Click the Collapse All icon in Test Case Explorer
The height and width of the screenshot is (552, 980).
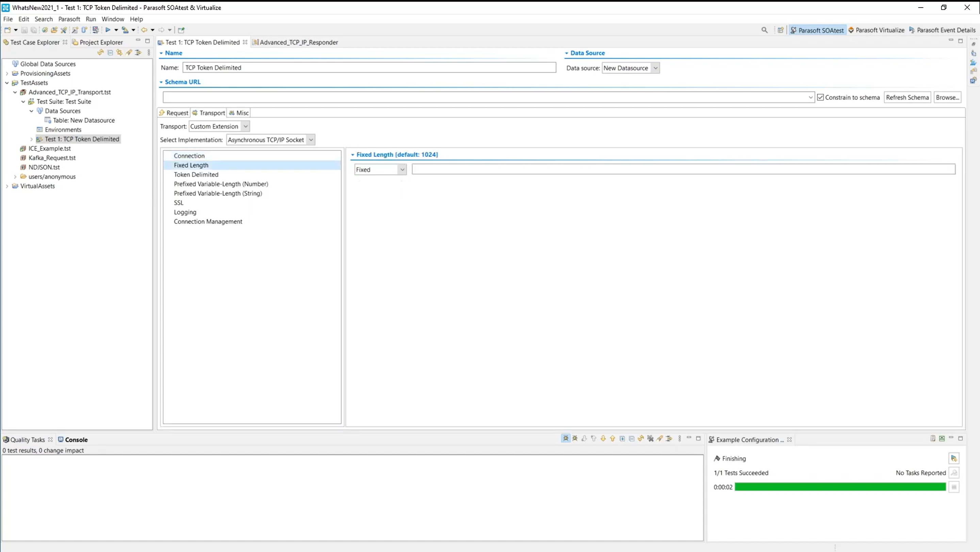110,52
